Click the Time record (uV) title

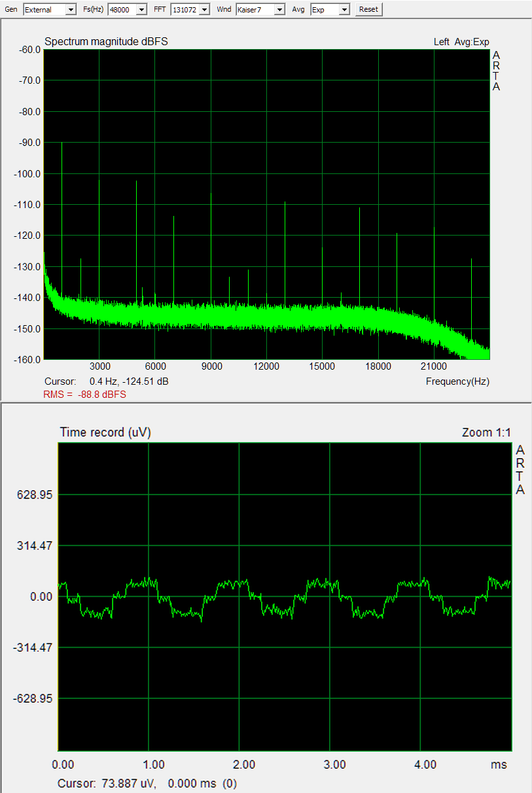pyautogui.click(x=105, y=432)
